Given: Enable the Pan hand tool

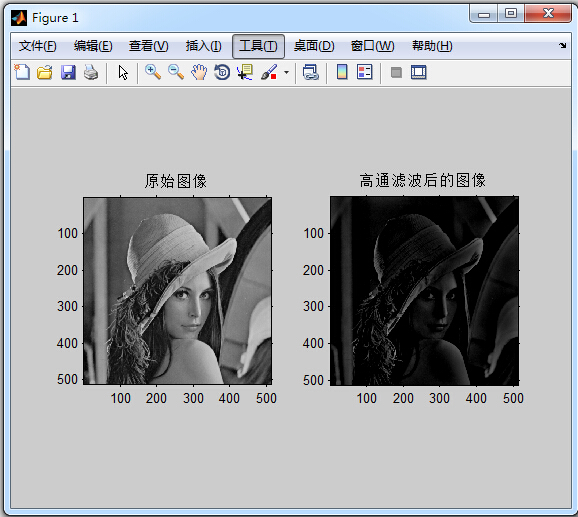Looking at the screenshot, I should [199, 72].
